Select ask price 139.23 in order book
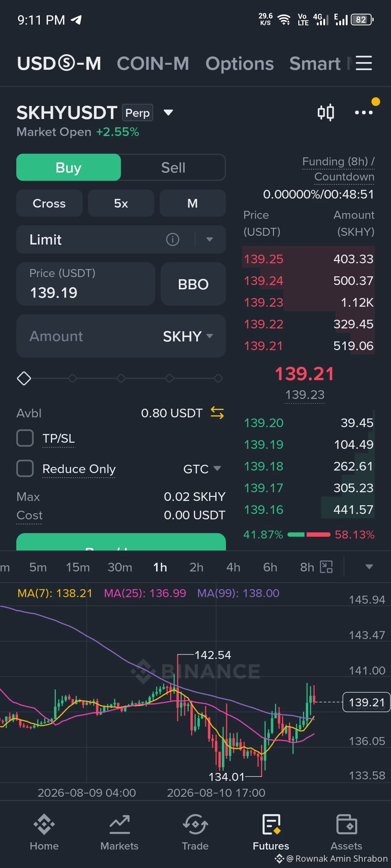This screenshot has height=868, width=391. point(264,302)
